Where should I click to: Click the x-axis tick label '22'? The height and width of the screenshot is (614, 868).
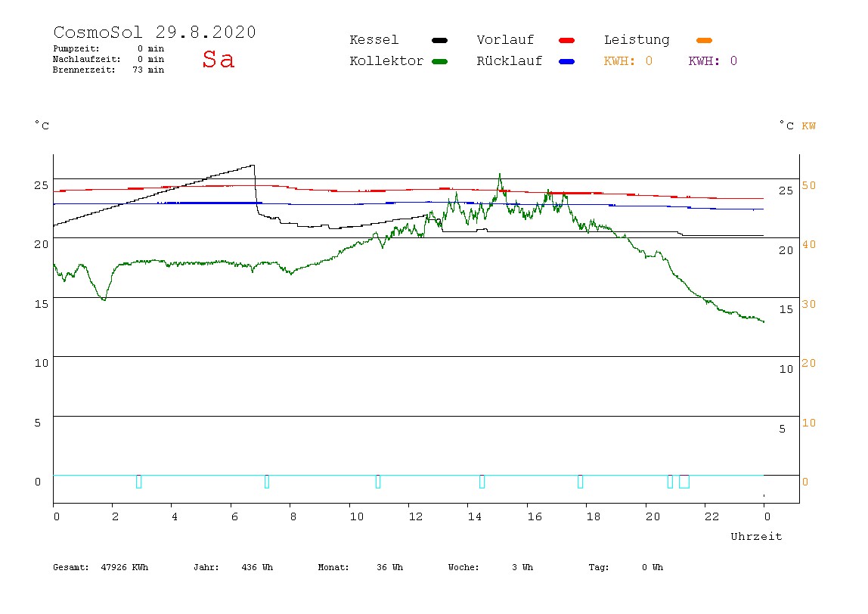[712, 516]
